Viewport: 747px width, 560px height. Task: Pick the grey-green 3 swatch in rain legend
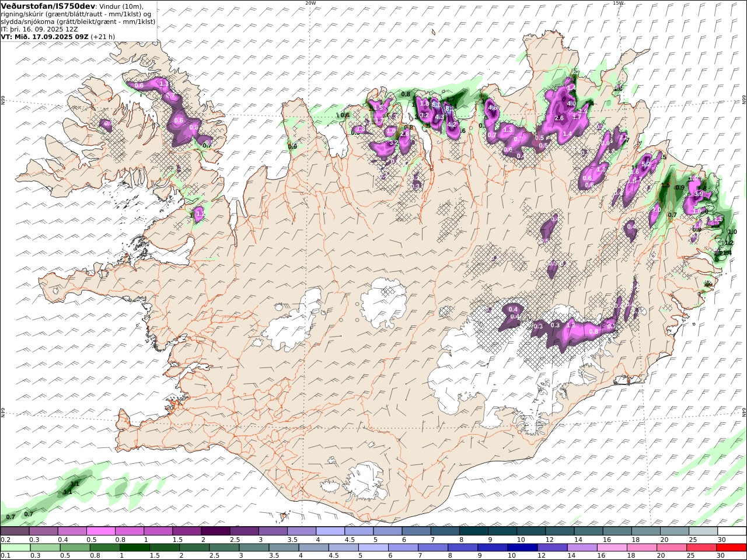tap(254, 548)
